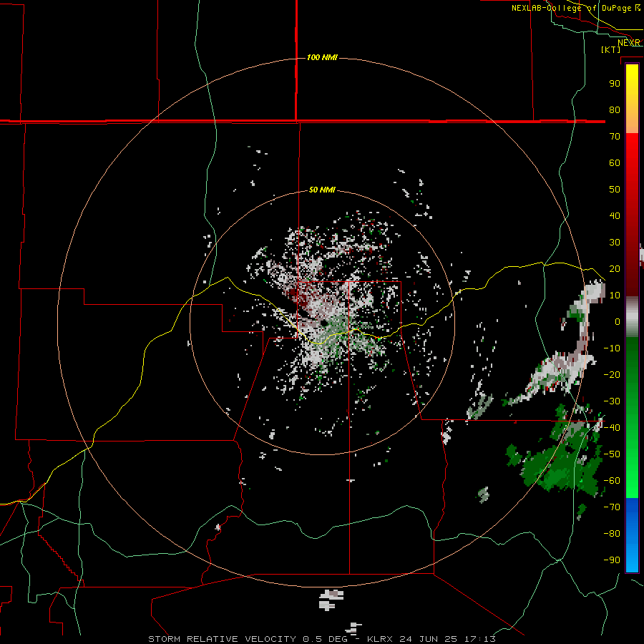The image size is (644, 644).
Task: Click the 50 value on velocity scale
Action: [615, 190]
